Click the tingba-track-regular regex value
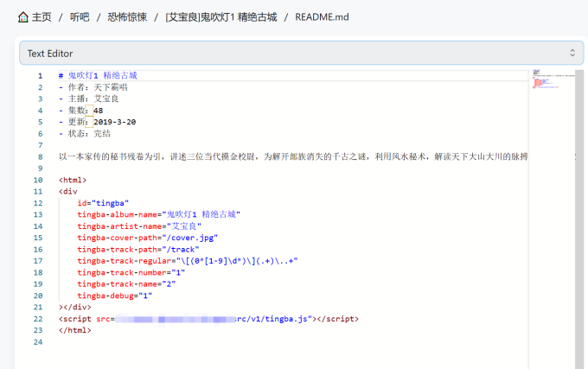Screen dimensions: 588x369 pyautogui.click(x=237, y=261)
